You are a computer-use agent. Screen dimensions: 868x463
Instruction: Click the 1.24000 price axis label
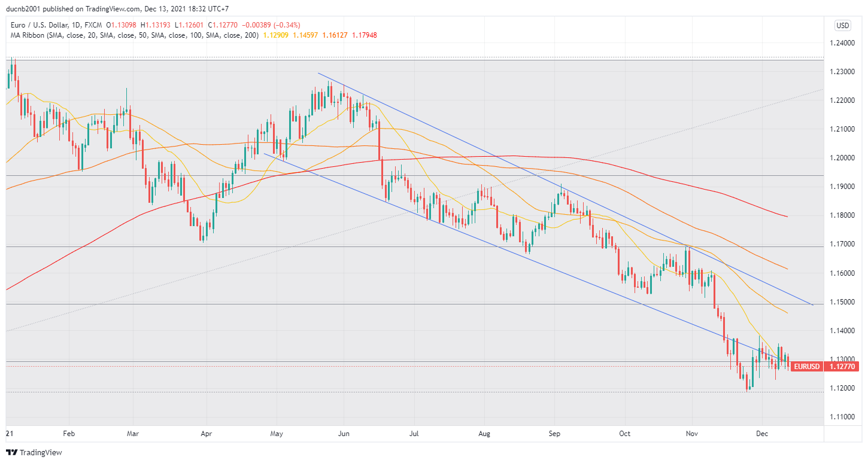coord(843,43)
